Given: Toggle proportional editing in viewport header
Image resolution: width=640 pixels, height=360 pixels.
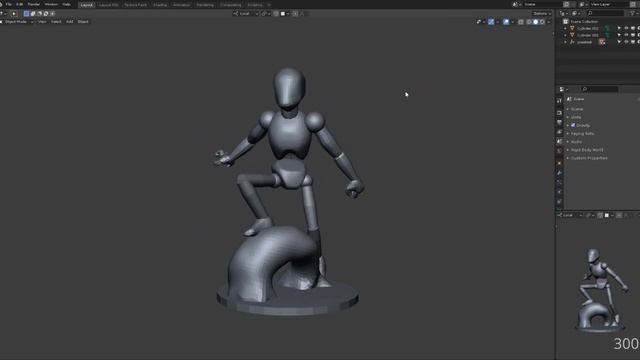Looking at the screenshot, I should (295, 13).
